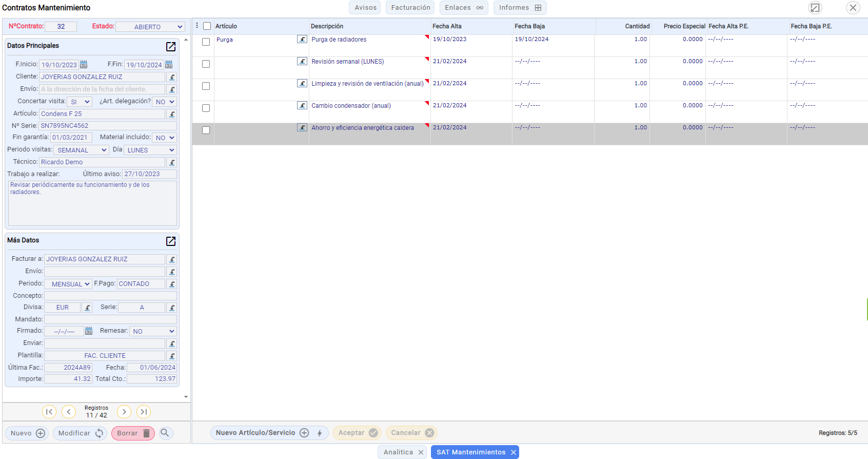Open the ¿Art. delegación? dropdown
This screenshot has height=459, width=868.
click(164, 102)
